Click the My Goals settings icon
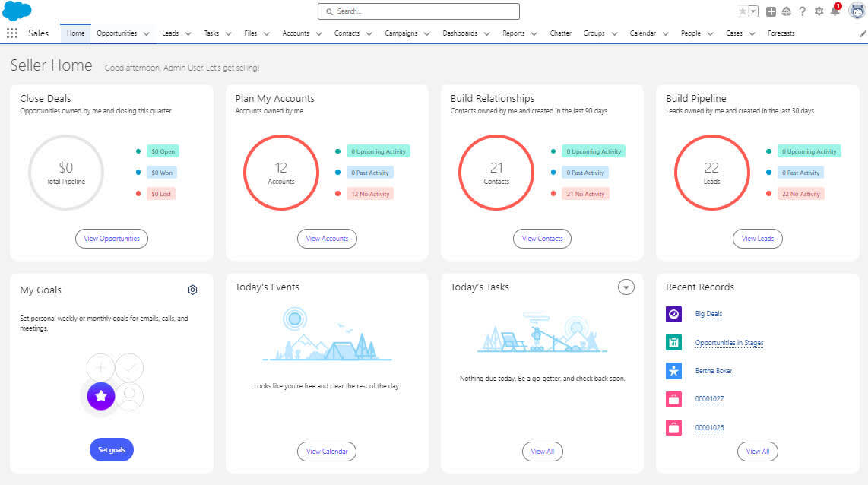 click(x=192, y=290)
